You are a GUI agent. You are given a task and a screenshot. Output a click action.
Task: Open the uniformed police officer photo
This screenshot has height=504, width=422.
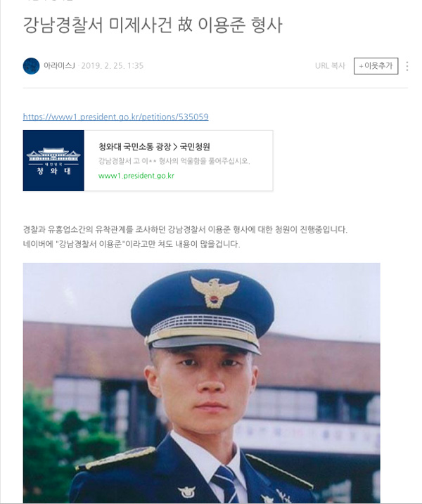(201, 383)
